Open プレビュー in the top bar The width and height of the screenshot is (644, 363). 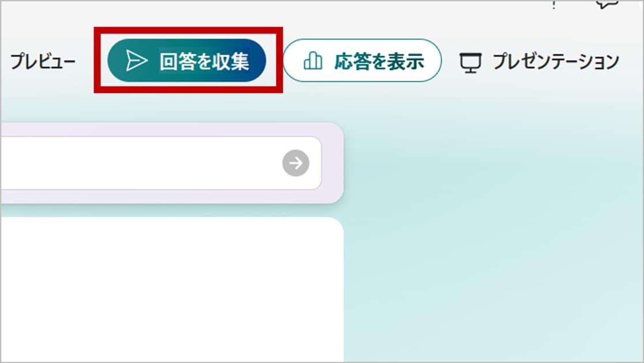click(43, 62)
